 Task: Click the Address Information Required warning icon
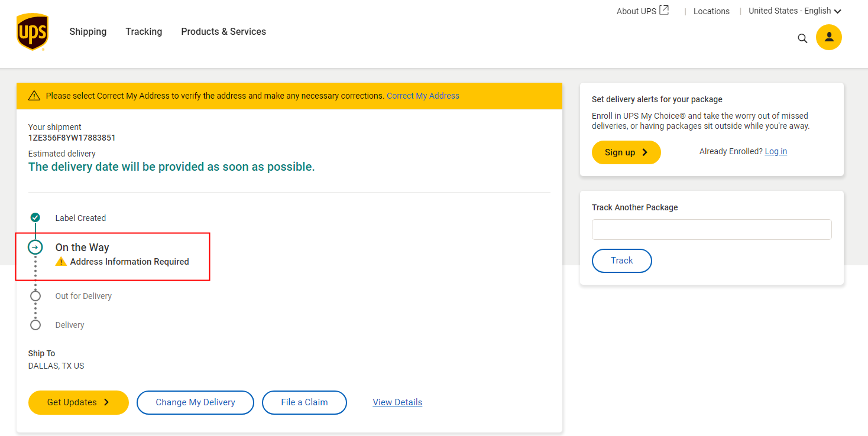tap(61, 262)
